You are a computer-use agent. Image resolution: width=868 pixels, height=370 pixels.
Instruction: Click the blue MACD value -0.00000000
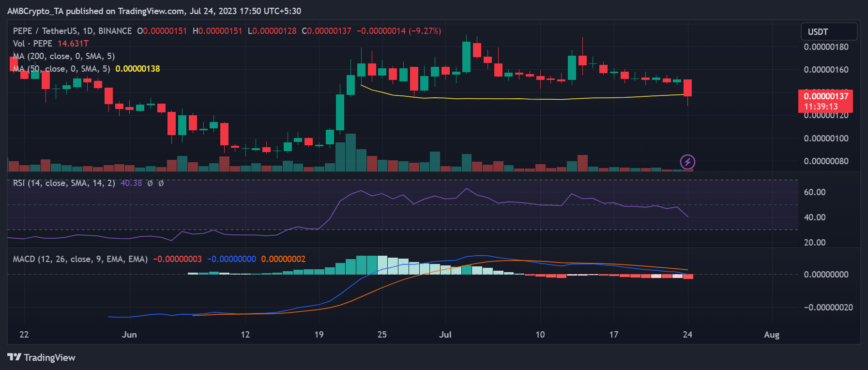click(231, 259)
